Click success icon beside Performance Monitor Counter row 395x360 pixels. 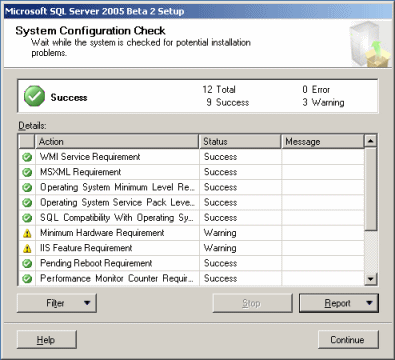tap(27, 278)
